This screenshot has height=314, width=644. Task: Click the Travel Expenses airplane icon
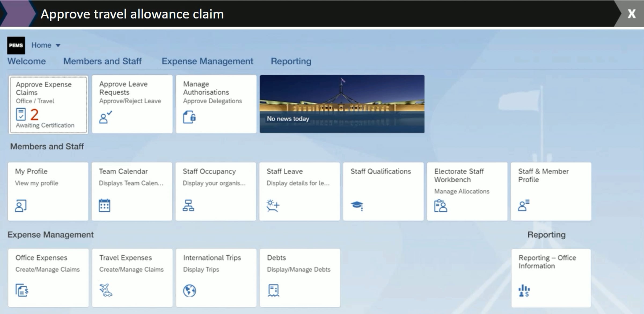coord(106,290)
